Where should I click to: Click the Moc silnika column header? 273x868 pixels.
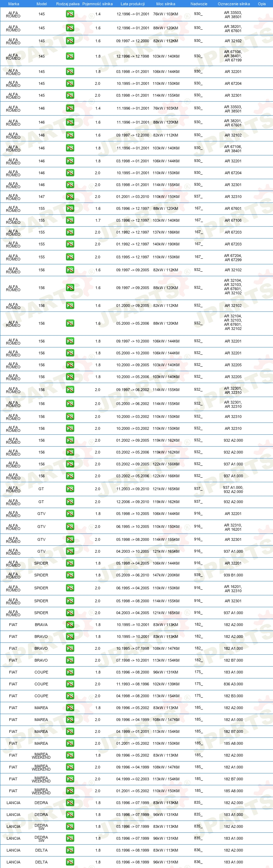[166, 4]
